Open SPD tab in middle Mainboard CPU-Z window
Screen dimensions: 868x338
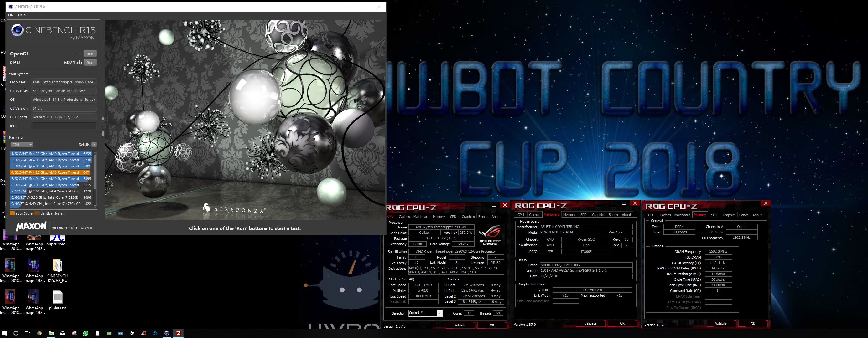coord(583,215)
